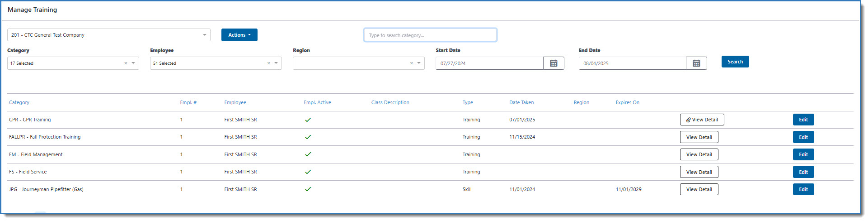
Task: Click the Empl. Active checkmark in CPR Training row
Action: pyautogui.click(x=308, y=120)
